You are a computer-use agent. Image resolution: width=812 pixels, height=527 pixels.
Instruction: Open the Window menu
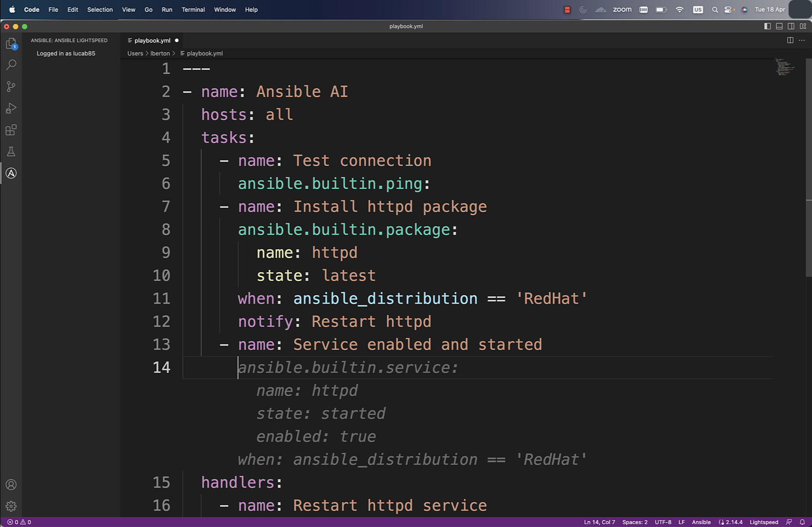pyautogui.click(x=225, y=10)
